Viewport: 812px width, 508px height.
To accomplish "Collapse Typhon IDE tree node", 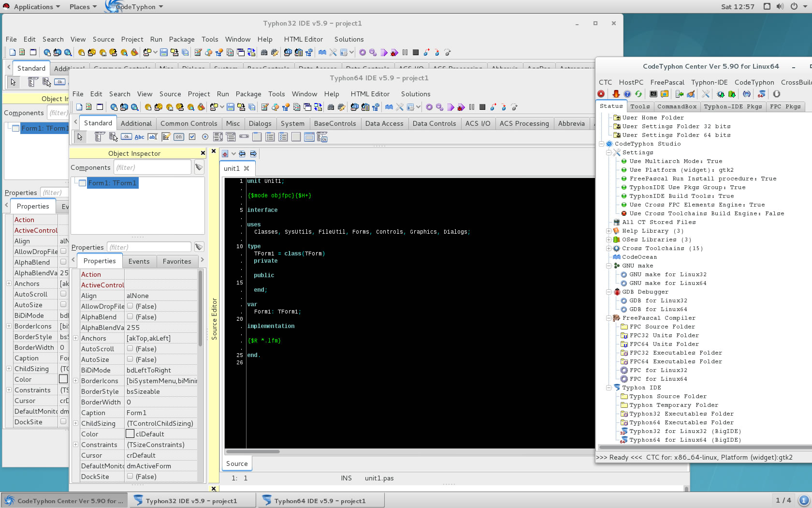I will pyautogui.click(x=609, y=388).
